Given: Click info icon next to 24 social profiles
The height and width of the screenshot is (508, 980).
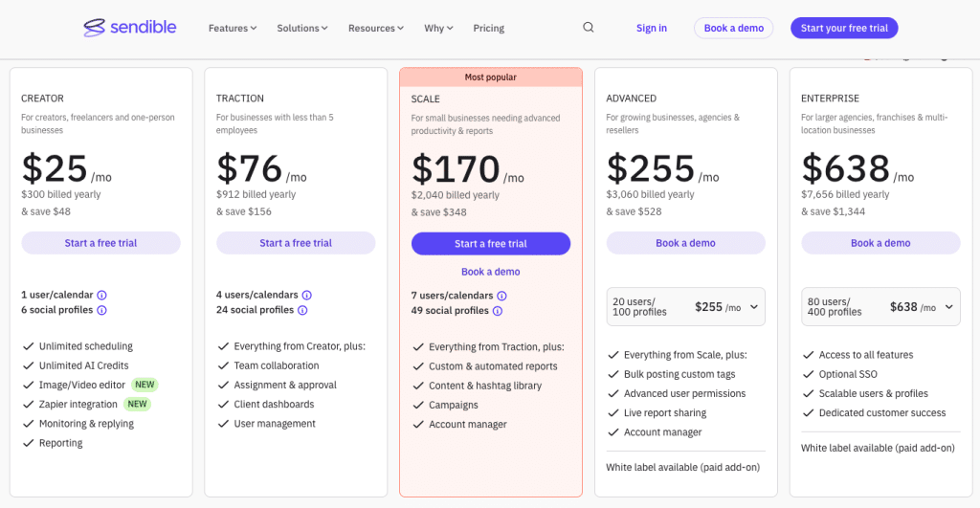Looking at the screenshot, I should (302, 310).
